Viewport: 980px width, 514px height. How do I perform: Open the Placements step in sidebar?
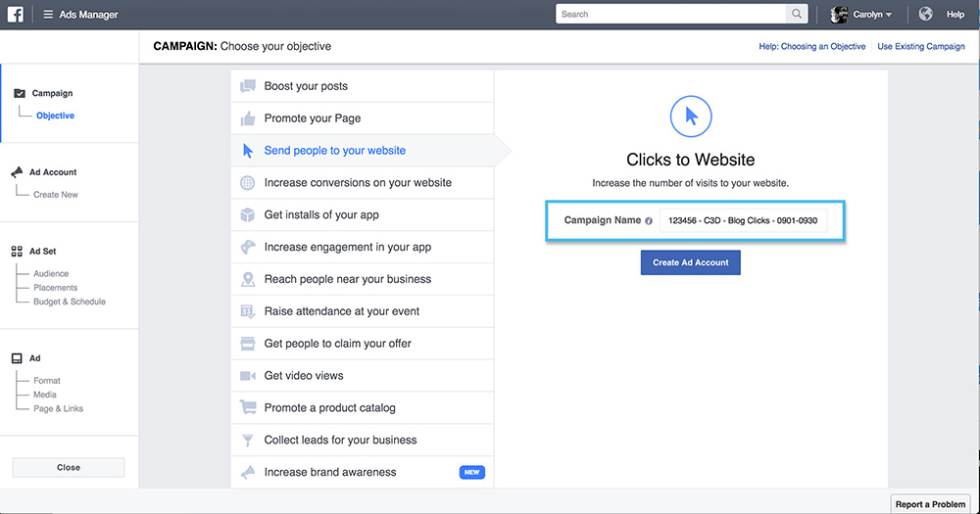[x=56, y=288]
